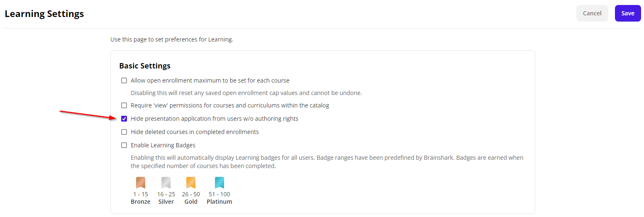Turn on the Enable Learning Badges checkbox
This screenshot has height=217, width=644.
(124, 145)
